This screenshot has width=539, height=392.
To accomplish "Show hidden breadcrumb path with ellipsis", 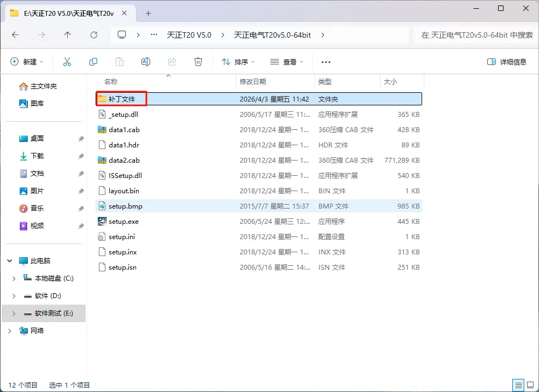I will click(154, 35).
